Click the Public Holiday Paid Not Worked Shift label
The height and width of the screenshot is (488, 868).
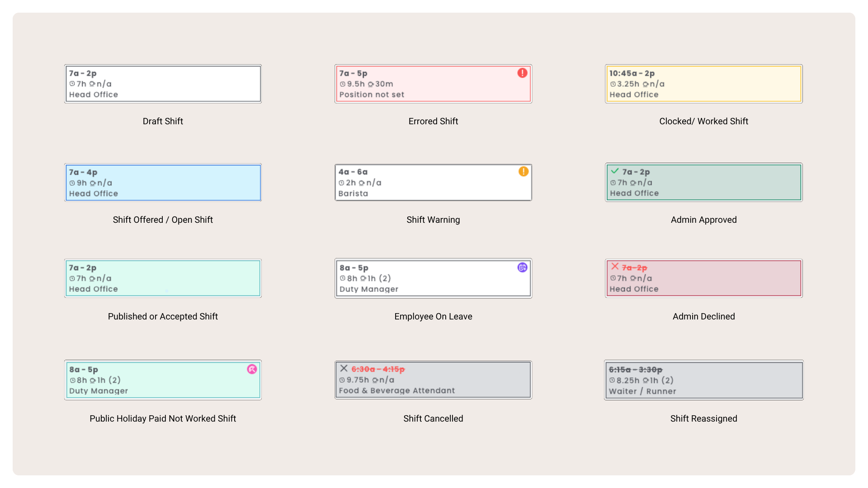(x=162, y=418)
